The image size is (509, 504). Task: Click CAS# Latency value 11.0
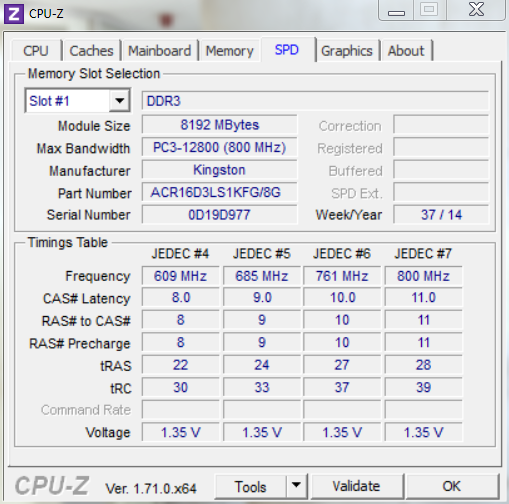click(423, 297)
